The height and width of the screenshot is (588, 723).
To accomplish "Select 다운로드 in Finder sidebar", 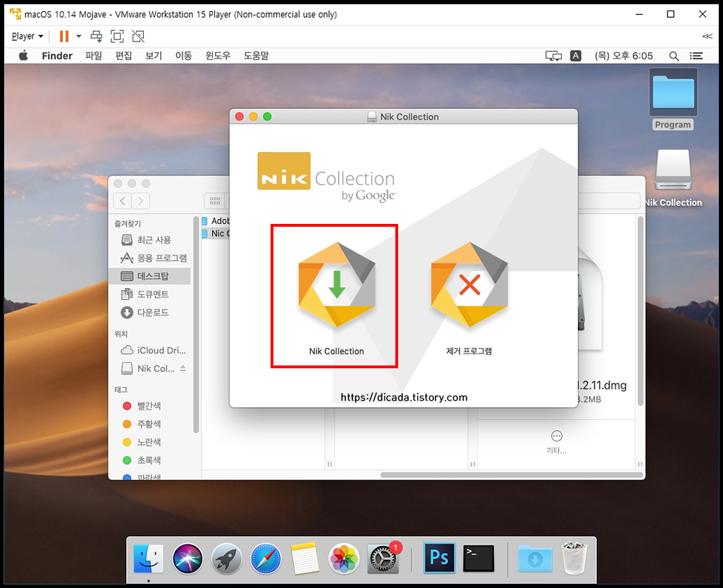I will coord(150,313).
